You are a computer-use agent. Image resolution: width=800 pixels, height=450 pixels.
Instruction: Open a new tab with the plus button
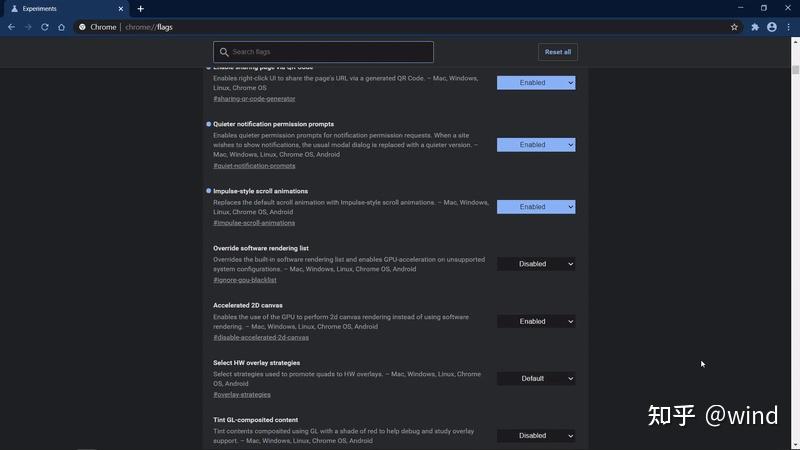tap(140, 8)
